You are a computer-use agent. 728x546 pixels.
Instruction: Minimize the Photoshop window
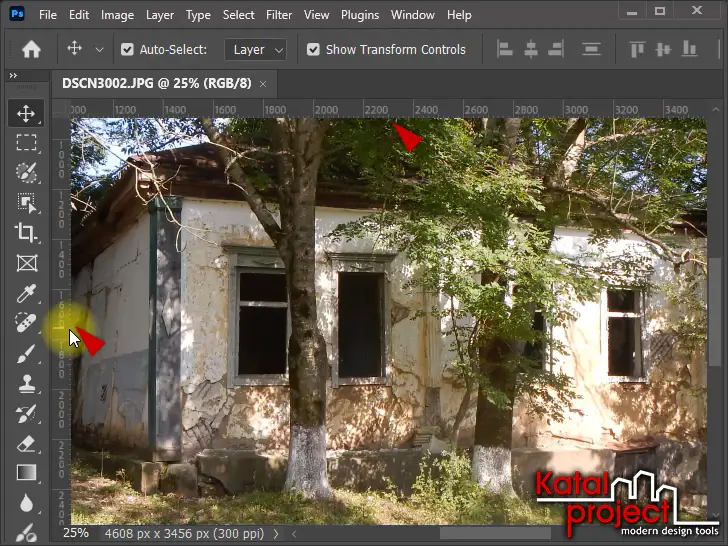[632, 12]
